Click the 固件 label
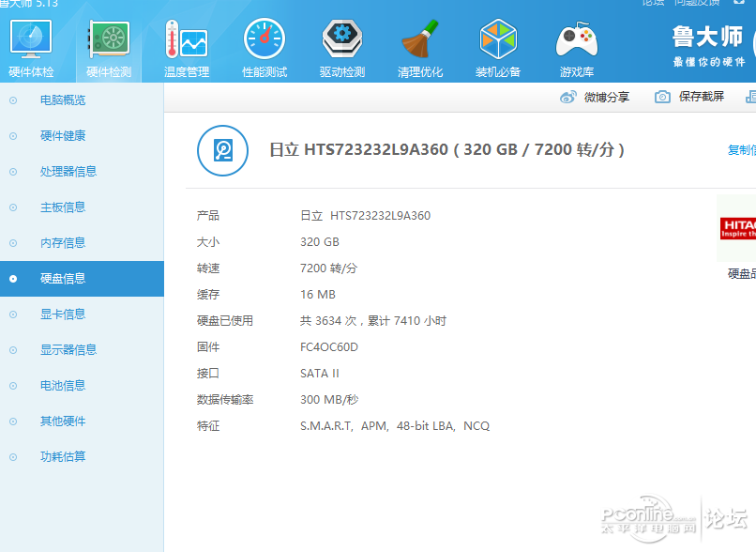This screenshot has height=552, width=756. tap(208, 347)
